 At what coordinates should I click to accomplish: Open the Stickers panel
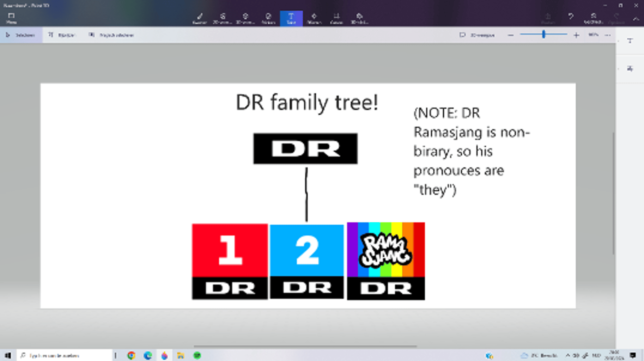tap(268, 18)
